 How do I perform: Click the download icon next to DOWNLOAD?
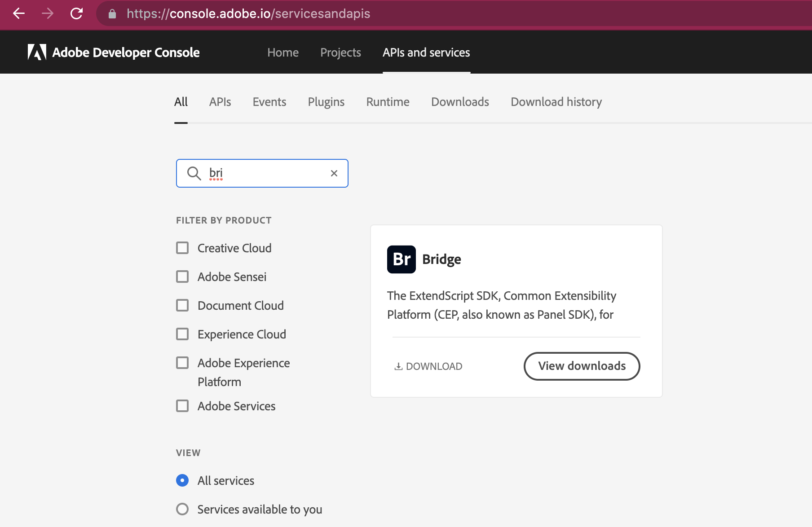tap(398, 366)
